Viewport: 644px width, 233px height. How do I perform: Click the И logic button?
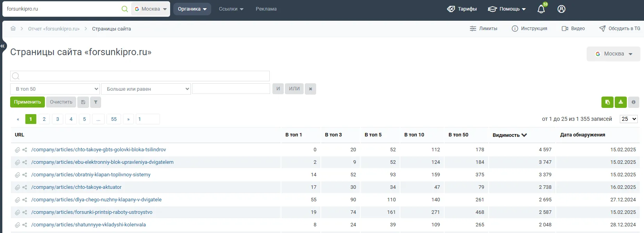point(278,89)
